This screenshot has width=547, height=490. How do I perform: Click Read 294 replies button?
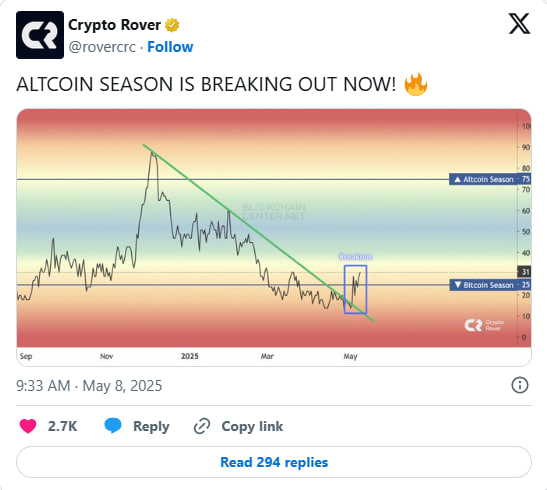click(274, 462)
